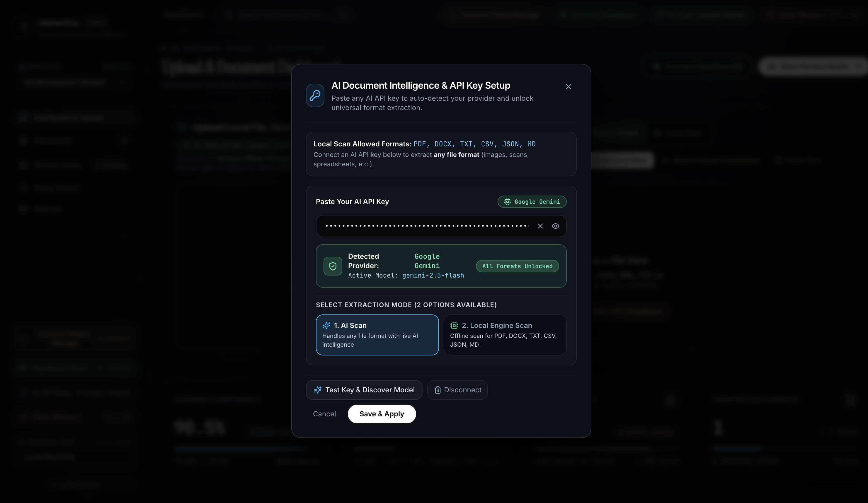This screenshot has width=868, height=503.
Task: Click the Select Extraction Mode heading
Action: [406, 305]
